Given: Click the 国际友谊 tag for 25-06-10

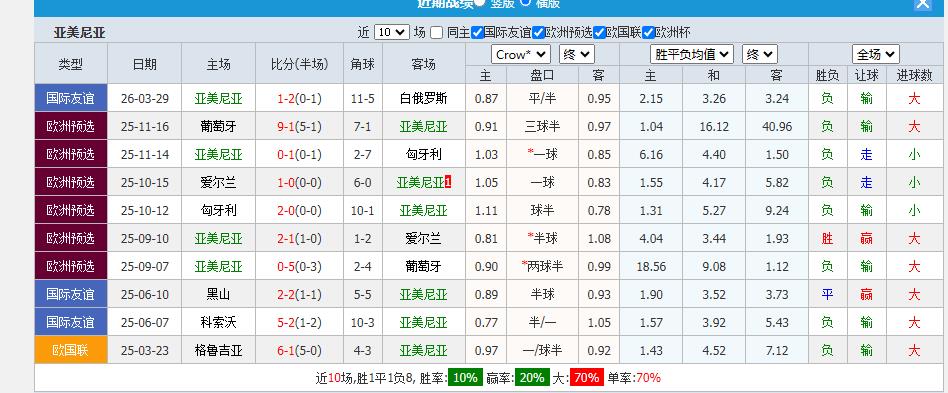Looking at the screenshot, I should tap(71, 294).
